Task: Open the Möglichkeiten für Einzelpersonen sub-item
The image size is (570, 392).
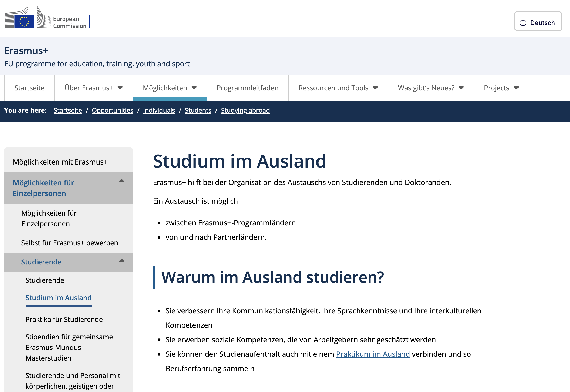Action: 49,218
